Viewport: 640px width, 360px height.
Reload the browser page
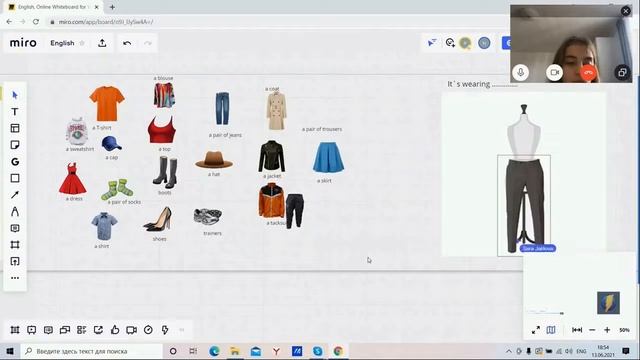(x=36, y=22)
